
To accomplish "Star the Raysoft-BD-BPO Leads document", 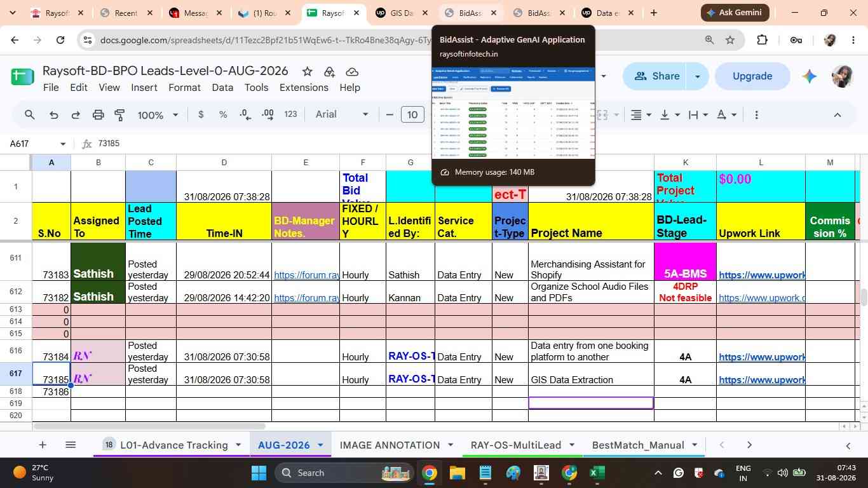I will [307, 71].
